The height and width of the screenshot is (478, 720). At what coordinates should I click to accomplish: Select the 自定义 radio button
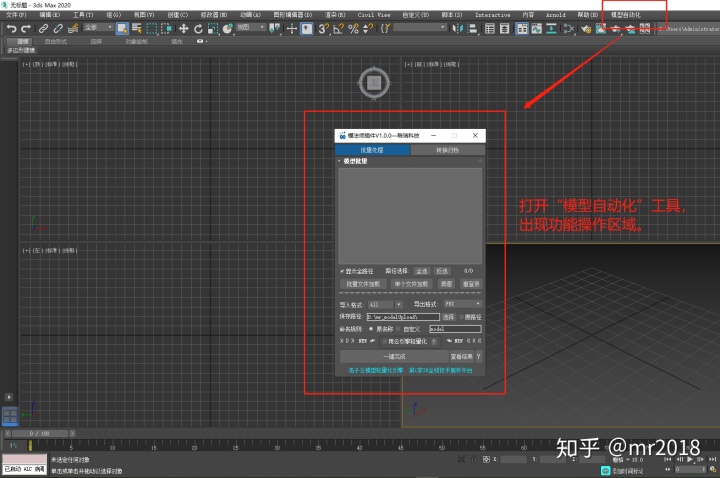[398, 329]
